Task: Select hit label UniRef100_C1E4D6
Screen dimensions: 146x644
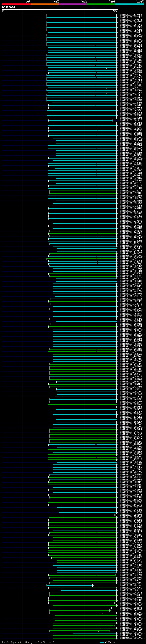Action: pos(131,103)
